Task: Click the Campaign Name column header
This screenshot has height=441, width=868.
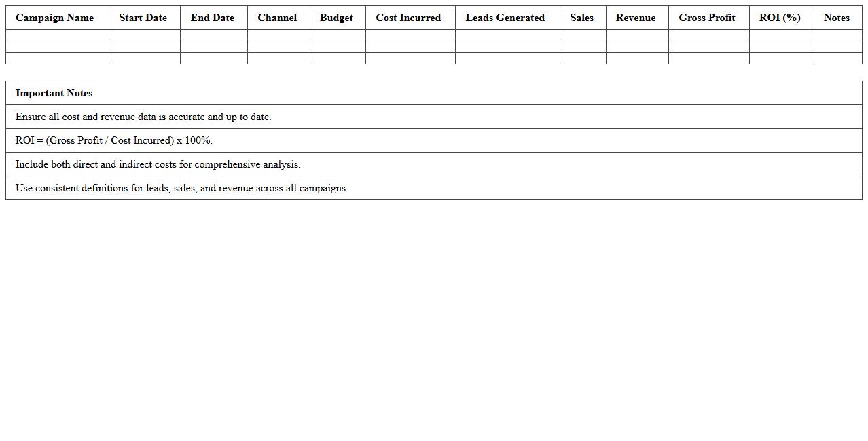Action: coord(54,18)
